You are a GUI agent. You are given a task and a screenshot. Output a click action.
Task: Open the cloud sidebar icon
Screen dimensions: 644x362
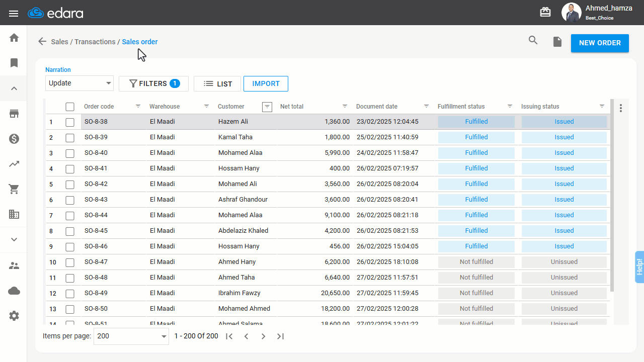tap(14, 291)
